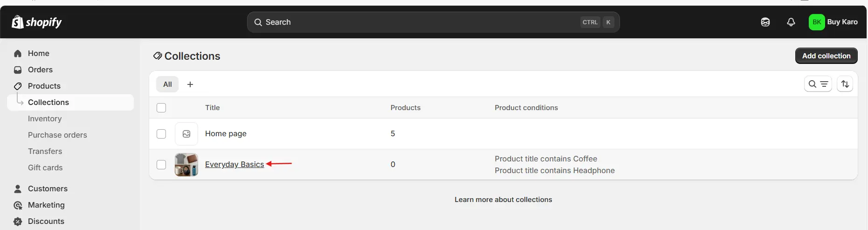Click the search and filter icon button
This screenshot has height=230, width=868.
(818, 84)
